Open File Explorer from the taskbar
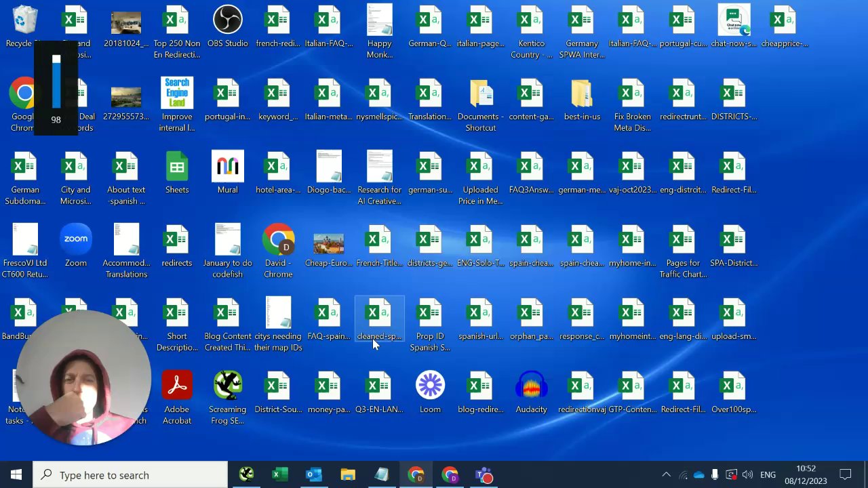Viewport: 868px width, 488px height. pos(348,475)
